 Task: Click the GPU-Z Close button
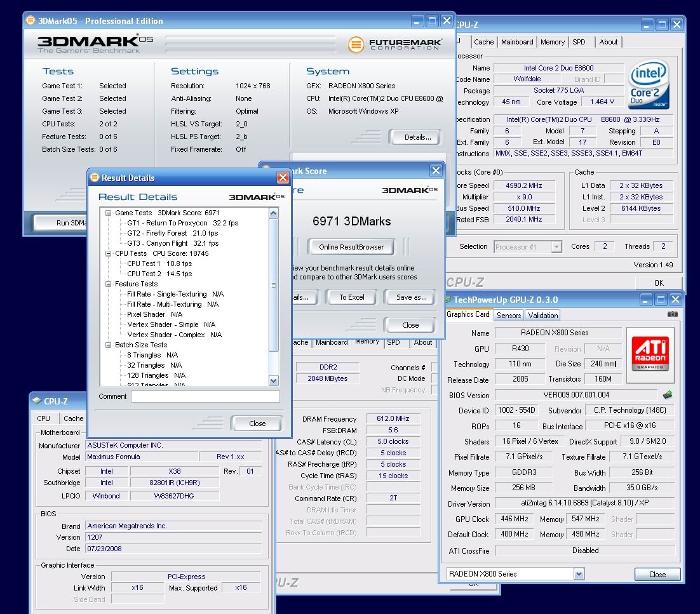657,574
